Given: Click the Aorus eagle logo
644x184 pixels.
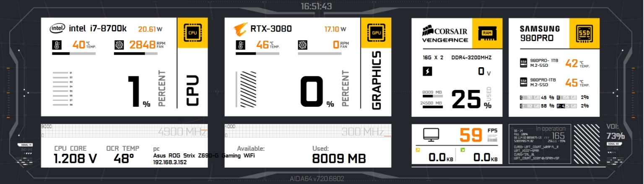Looking at the screenshot, I should [241, 29].
